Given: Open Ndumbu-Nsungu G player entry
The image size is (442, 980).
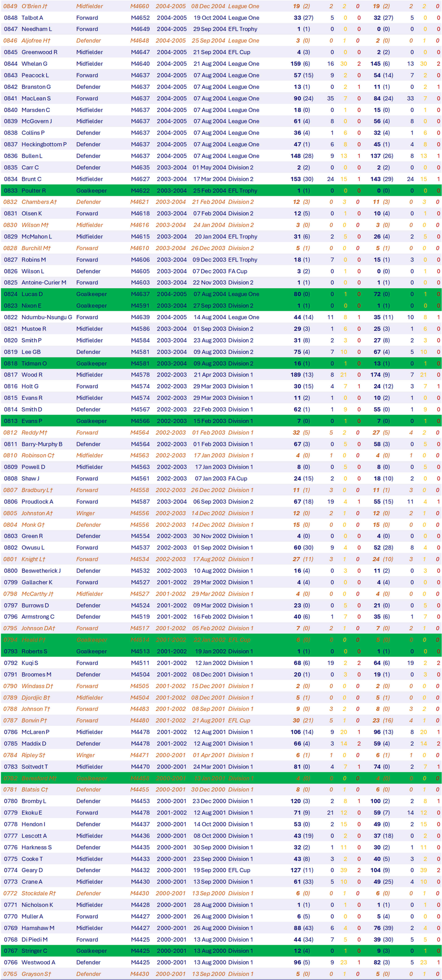Looking at the screenshot, I should tap(46, 317).
